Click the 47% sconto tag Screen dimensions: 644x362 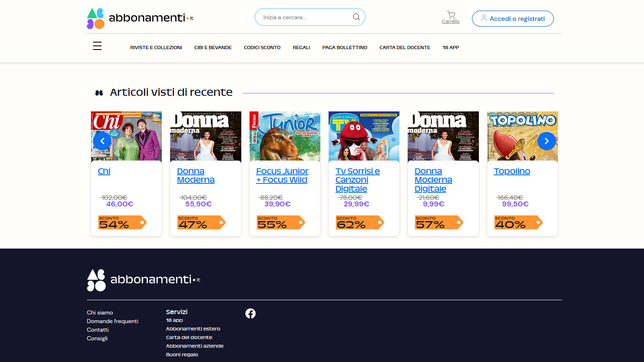(201, 222)
